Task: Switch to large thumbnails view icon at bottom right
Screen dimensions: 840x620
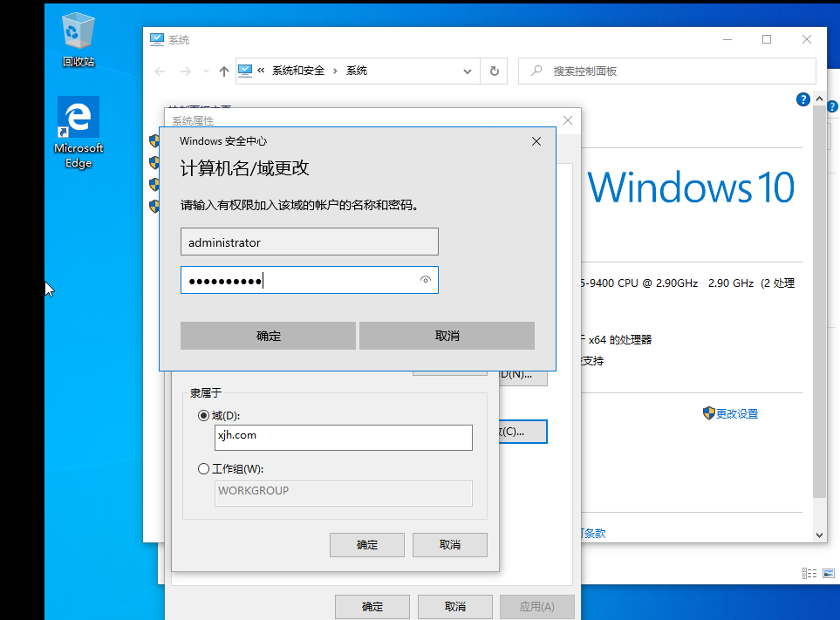Action: click(x=828, y=574)
